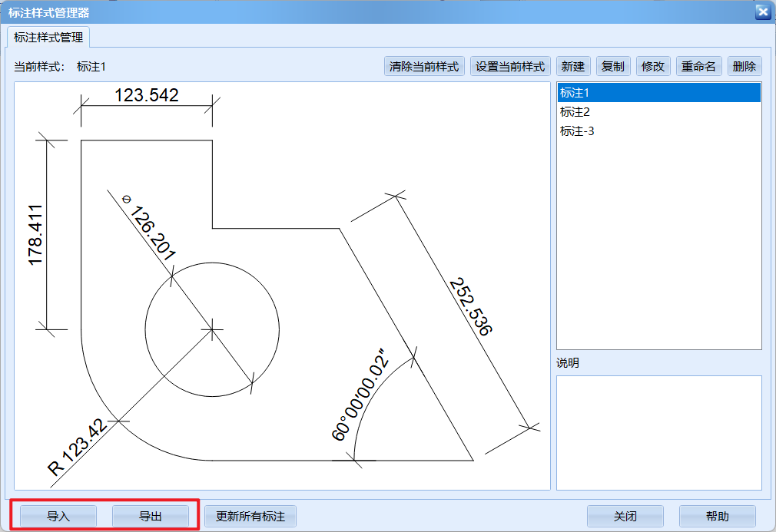Click the 252.536 dimension in the preview
Screen dimensions: 776x532
point(470,307)
